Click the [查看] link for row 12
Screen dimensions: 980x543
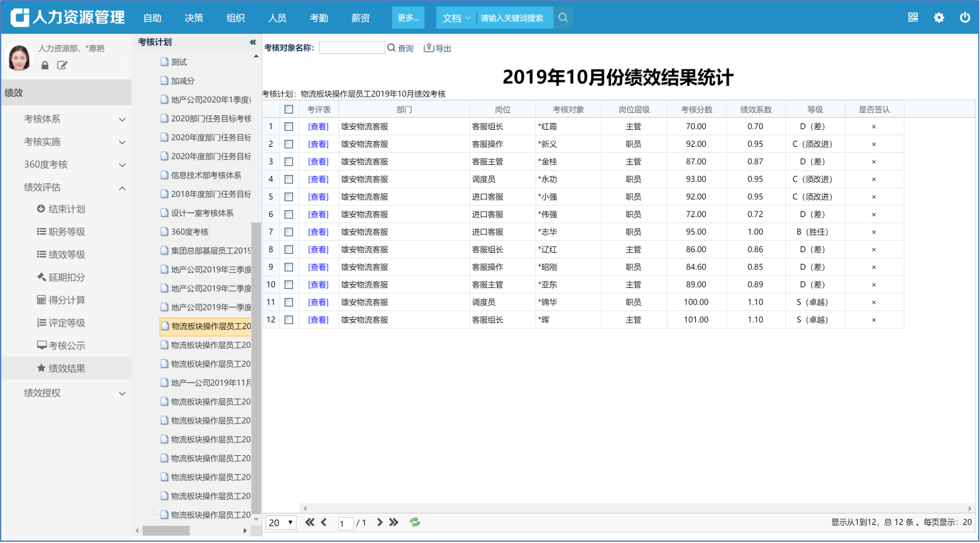pyautogui.click(x=318, y=320)
